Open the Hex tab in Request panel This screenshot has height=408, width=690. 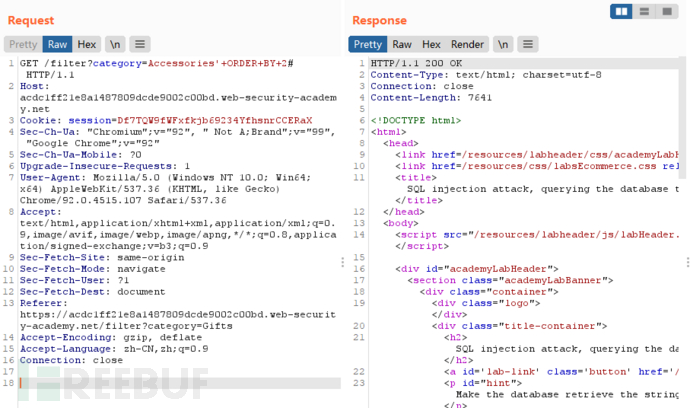pos(87,44)
